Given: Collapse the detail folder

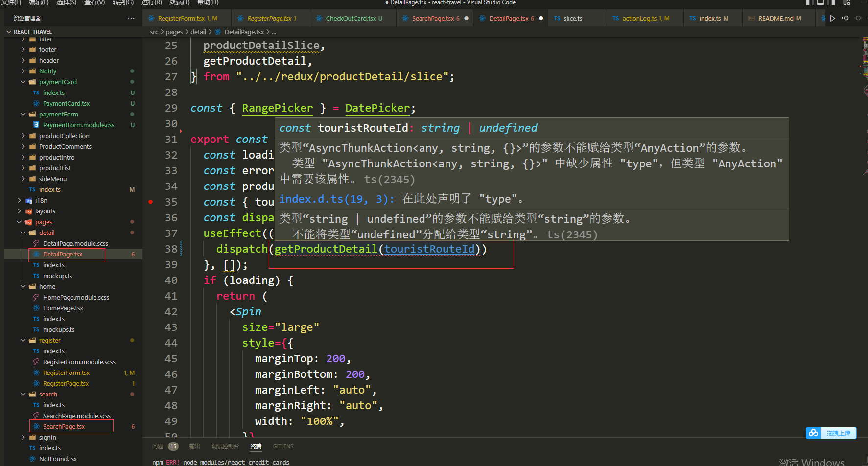Looking at the screenshot, I should [x=23, y=233].
